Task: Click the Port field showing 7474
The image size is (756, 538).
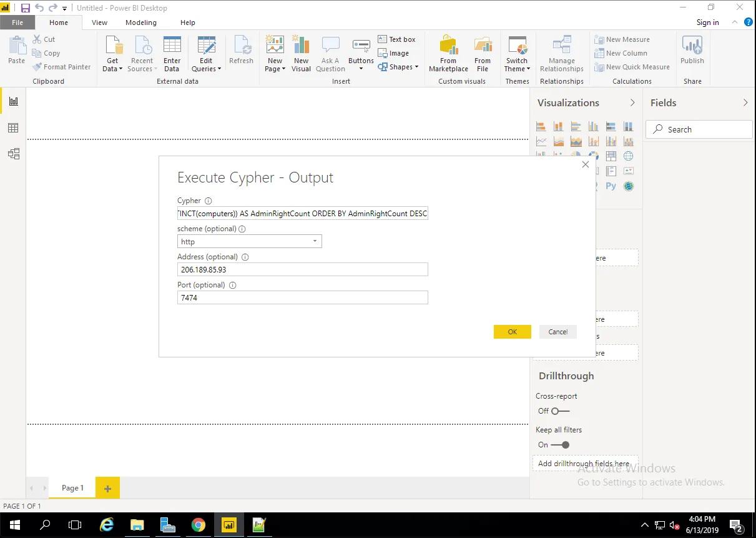Action: point(303,297)
